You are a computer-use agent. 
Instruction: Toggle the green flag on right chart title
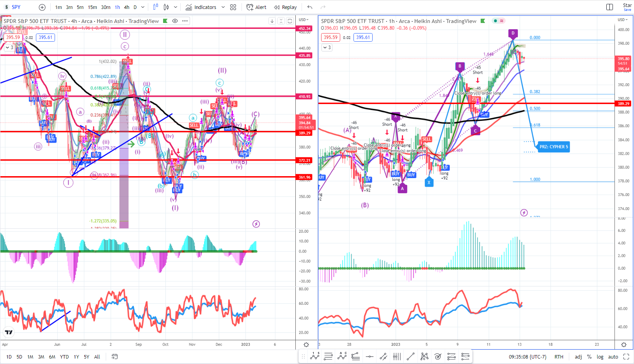pyautogui.click(x=483, y=21)
